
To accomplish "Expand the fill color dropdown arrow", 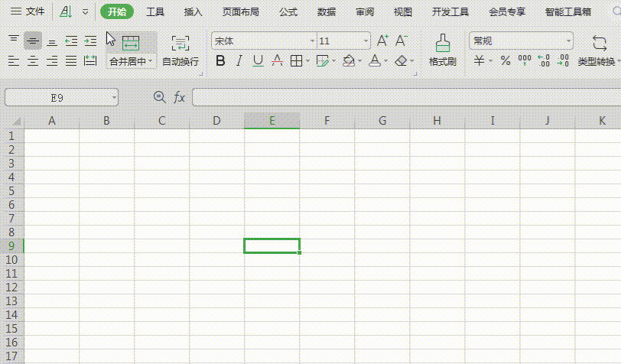I will (359, 61).
